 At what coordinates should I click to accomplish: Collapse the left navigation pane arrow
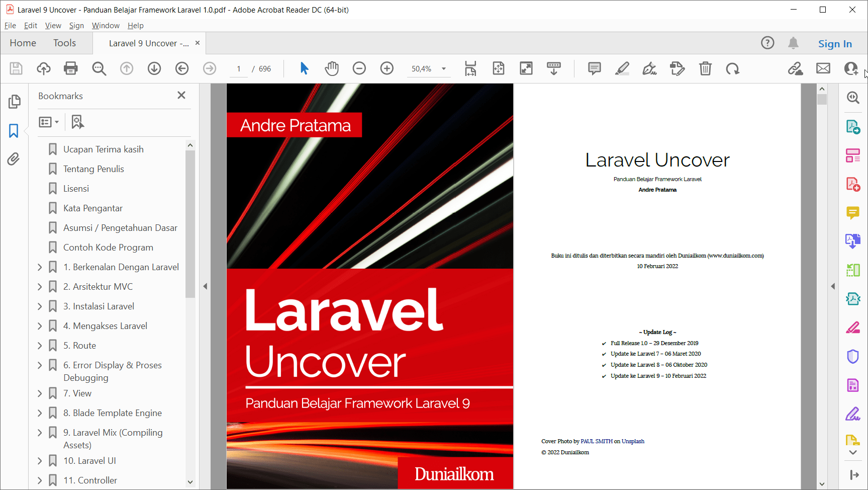(x=205, y=286)
